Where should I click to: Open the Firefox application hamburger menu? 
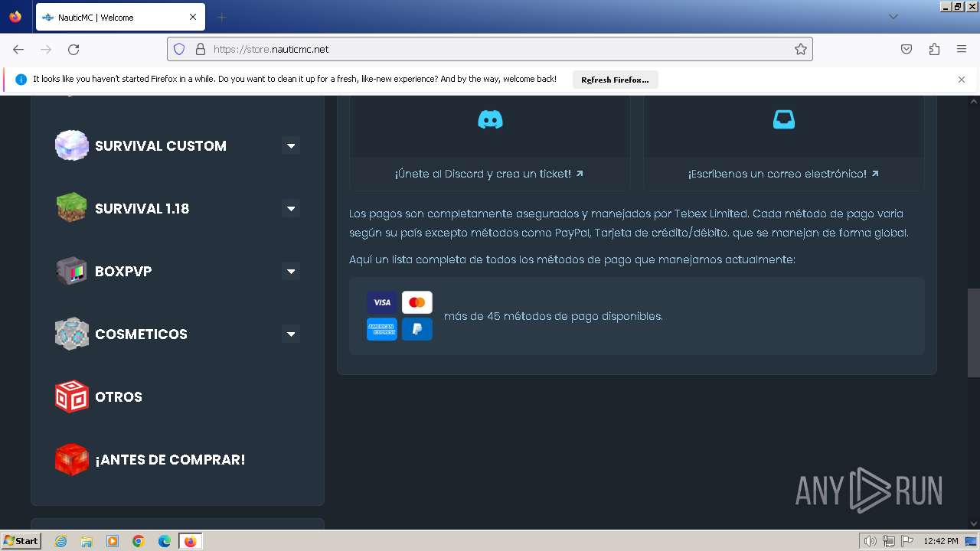[x=962, y=49]
